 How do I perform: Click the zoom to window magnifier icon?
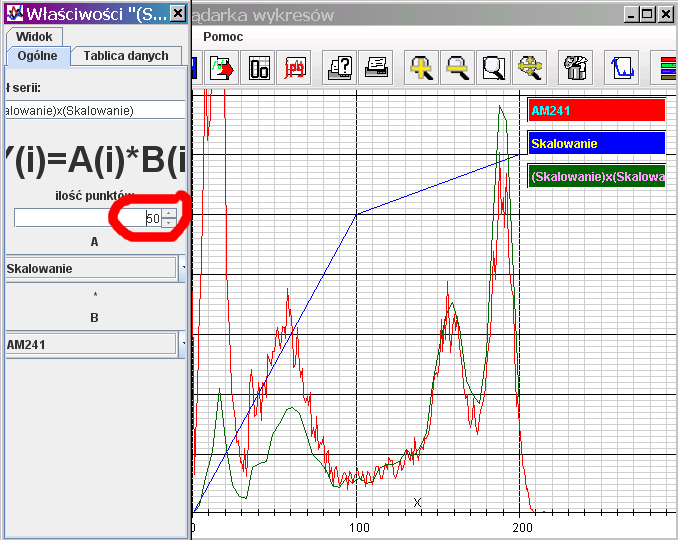coord(495,68)
